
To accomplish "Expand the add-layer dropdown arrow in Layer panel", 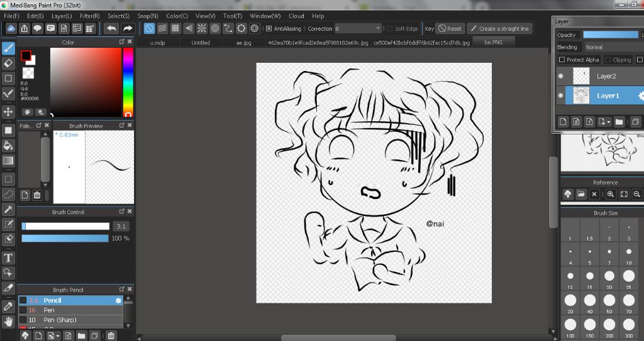I will [x=608, y=122].
